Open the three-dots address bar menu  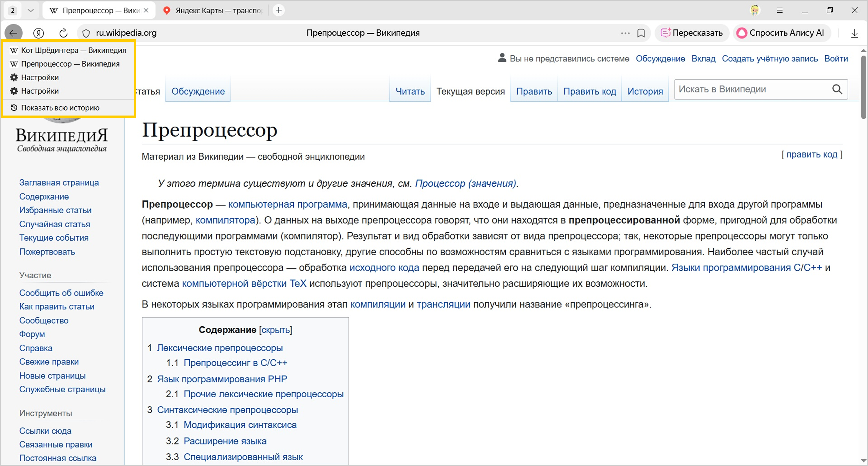point(625,33)
